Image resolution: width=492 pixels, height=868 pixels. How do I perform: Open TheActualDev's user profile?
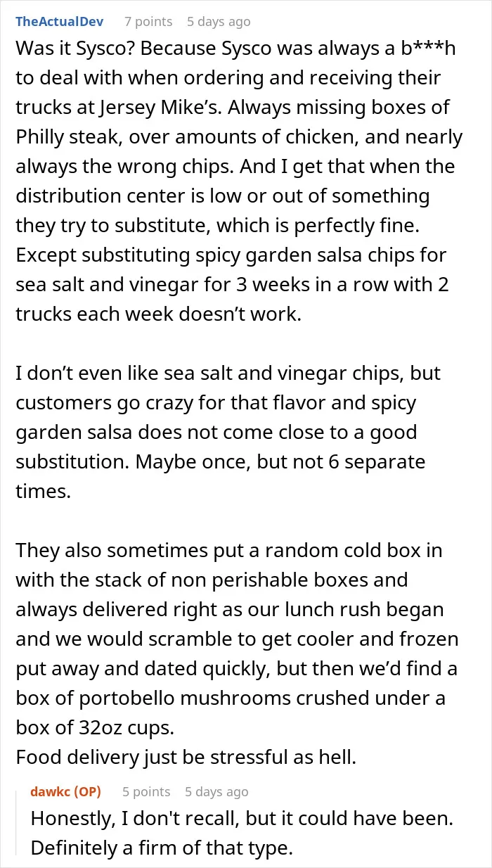(60, 22)
